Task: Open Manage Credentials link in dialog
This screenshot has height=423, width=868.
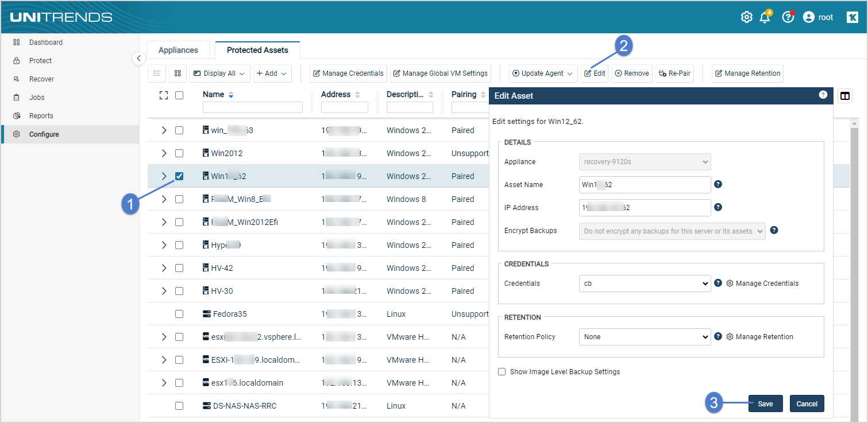Action: tap(762, 284)
